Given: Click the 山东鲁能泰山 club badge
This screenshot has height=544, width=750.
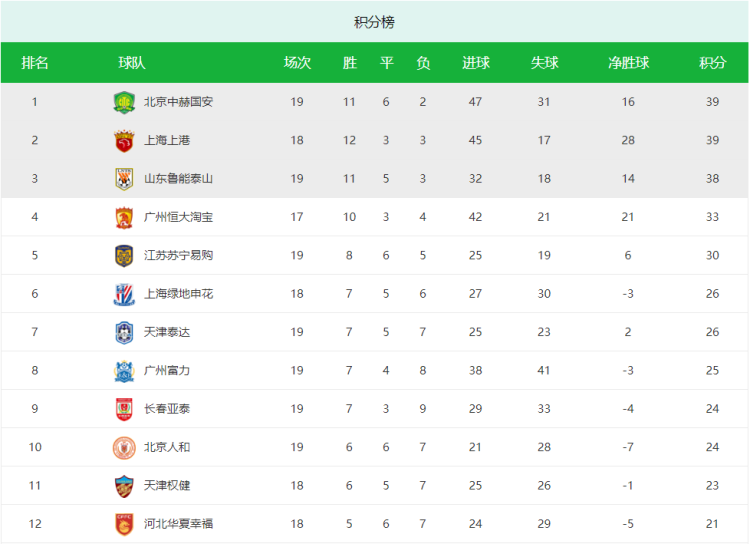Looking at the screenshot, I should pyautogui.click(x=123, y=179).
